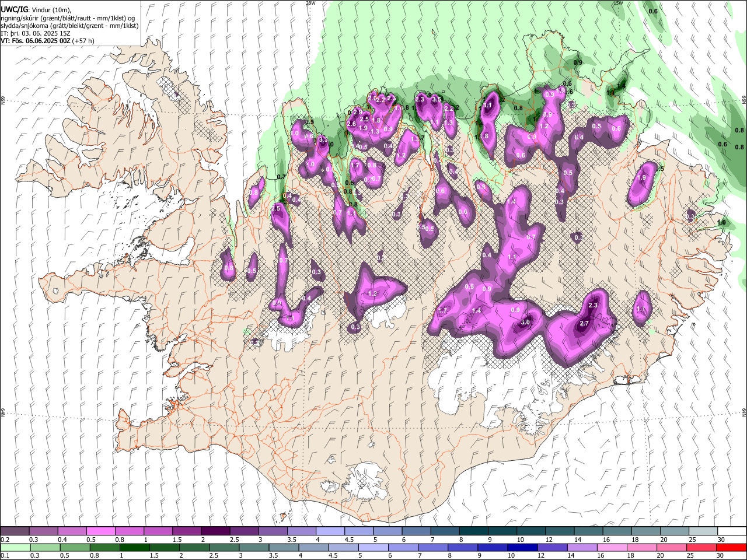
Task: Click the darkest green swatch between 1 and 1.5 in rain scale
Action: [135, 547]
